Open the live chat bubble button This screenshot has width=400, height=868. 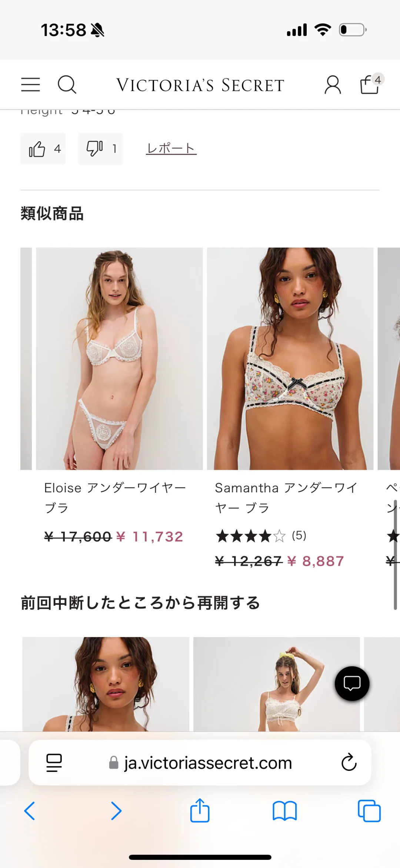pos(352,683)
